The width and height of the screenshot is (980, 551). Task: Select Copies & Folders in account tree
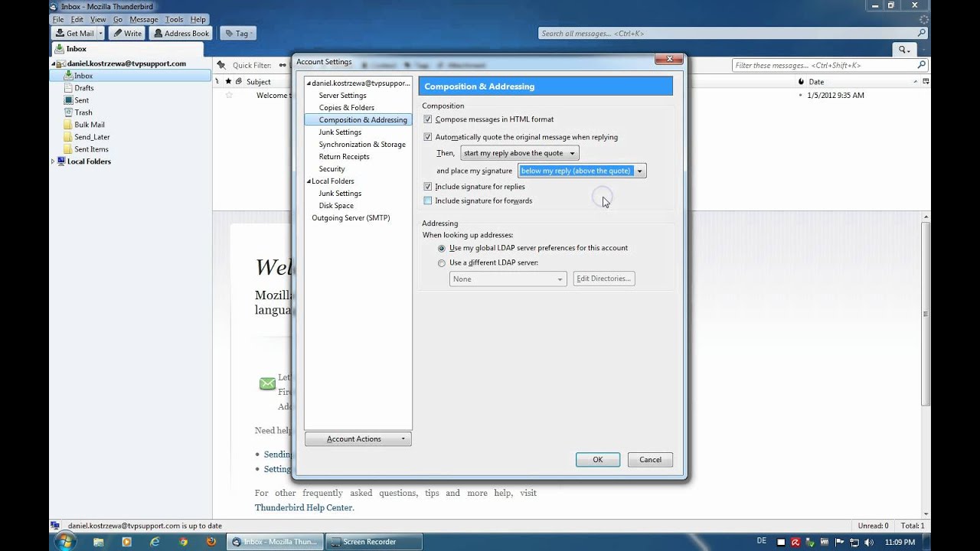pos(347,108)
